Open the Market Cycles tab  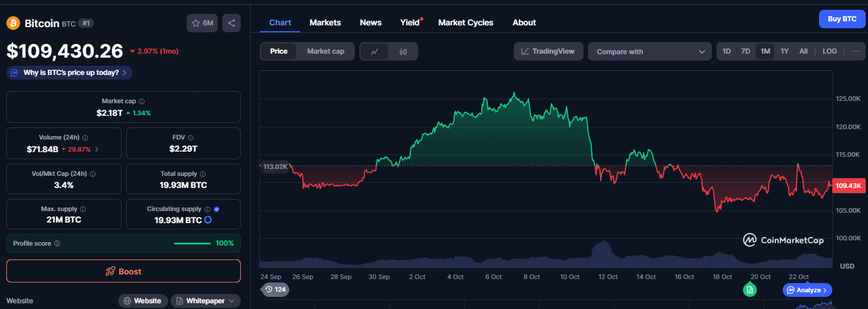465,22
